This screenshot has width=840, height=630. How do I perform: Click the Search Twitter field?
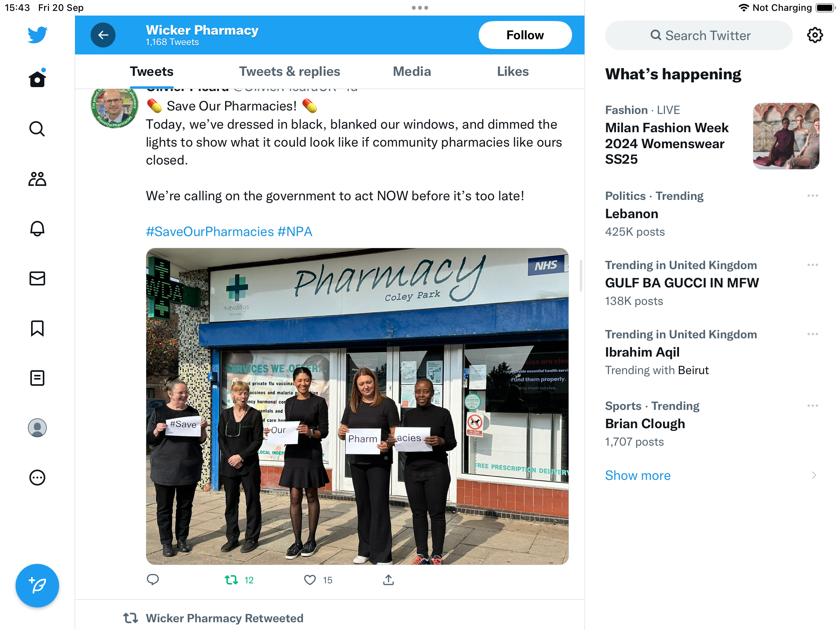(x=699, y=35)
